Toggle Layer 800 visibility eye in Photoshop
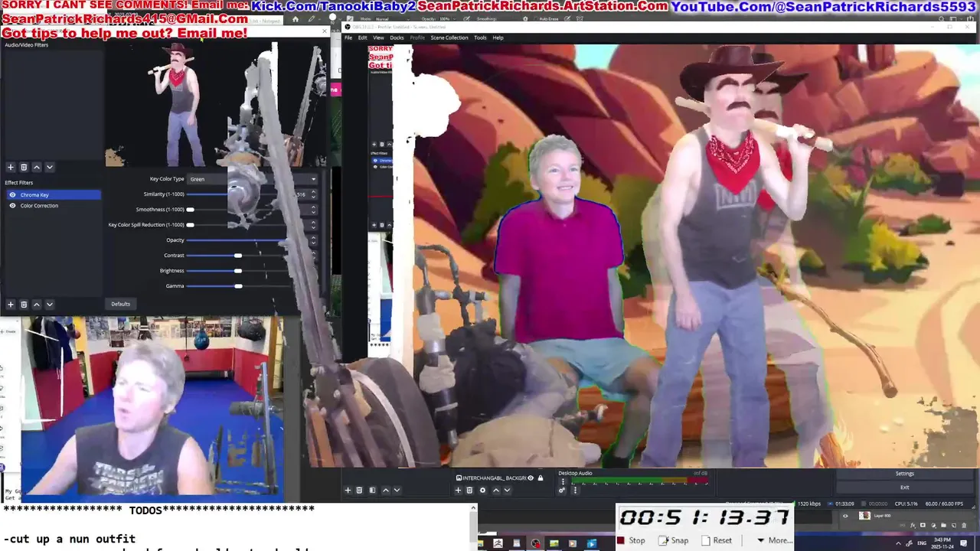The width and height of the screenshot is (980, 551). (x=845, y=516)
